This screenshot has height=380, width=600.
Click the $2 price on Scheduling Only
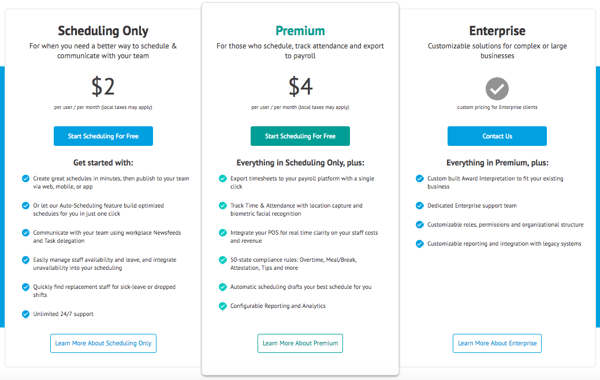[x=103, y=86]
